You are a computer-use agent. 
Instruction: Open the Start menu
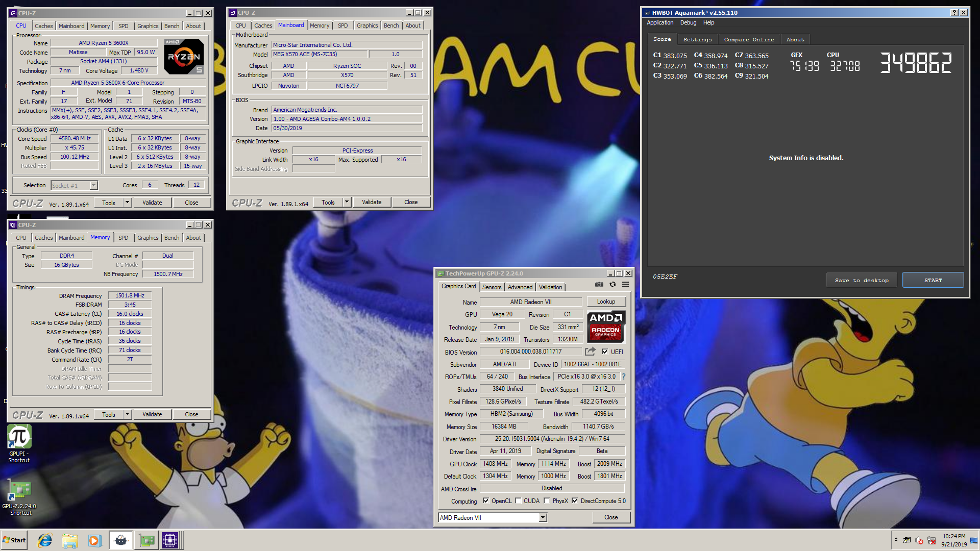pos(14,540)
